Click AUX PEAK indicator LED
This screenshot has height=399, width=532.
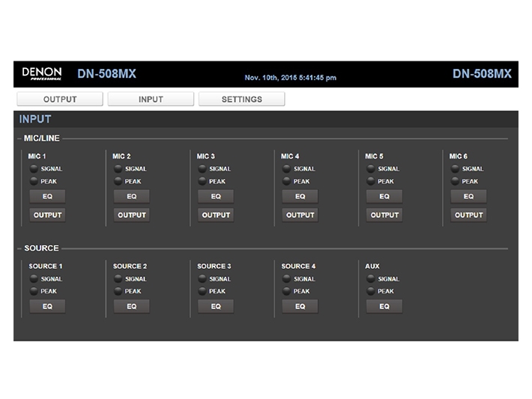tap(371, 291)
